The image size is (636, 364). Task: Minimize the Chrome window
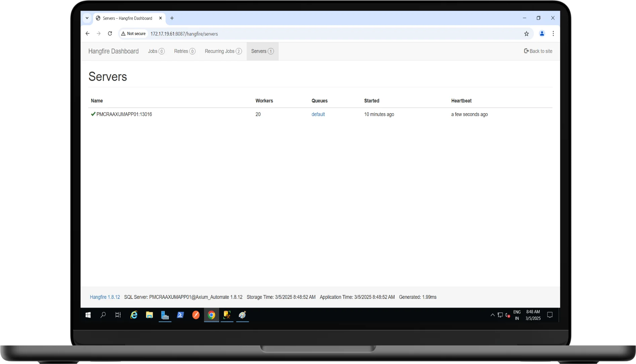(524, 18)
